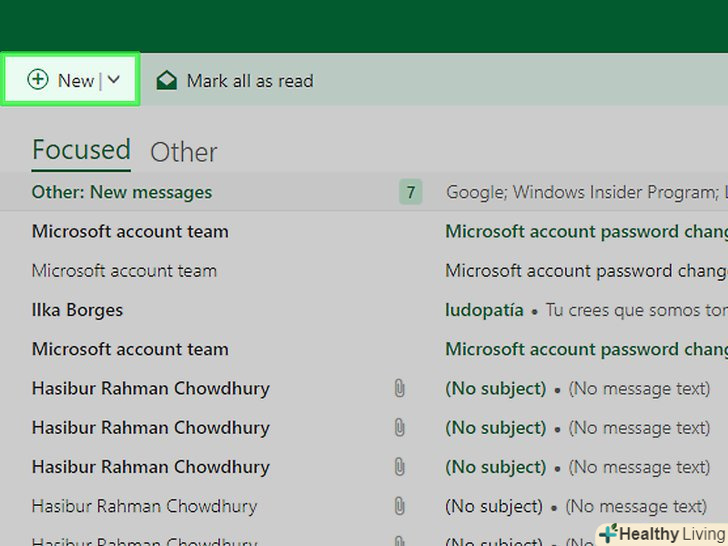Image resolution: width=728 pixels, height=546 pixels.
Task: Open the Other: New messages row
Action: [x=122, y=192]
